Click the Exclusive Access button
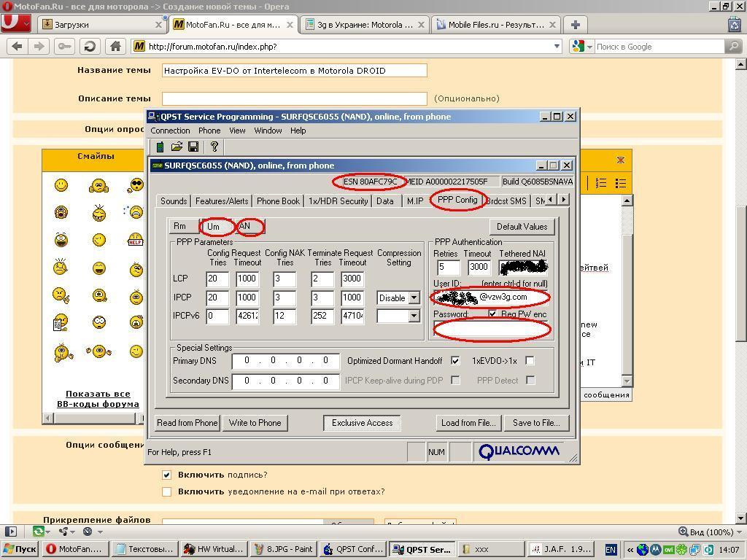Image resolution: width=747 pixels, height=560 pixels. pyautogui.click(x=362, y=423)
